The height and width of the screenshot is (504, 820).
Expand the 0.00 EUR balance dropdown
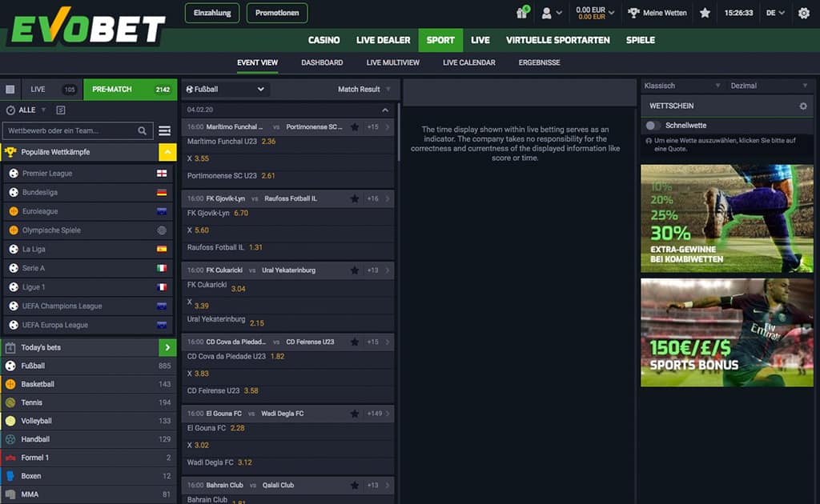(595, 13)
